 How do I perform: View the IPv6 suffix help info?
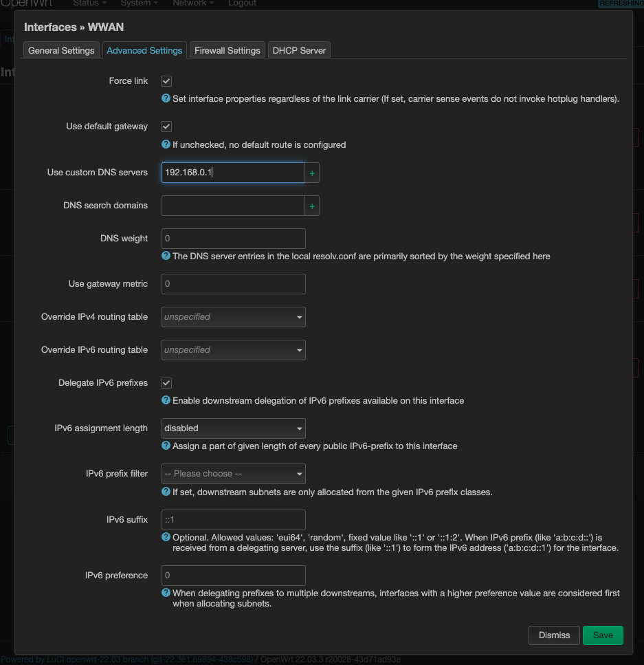point(166,538)
